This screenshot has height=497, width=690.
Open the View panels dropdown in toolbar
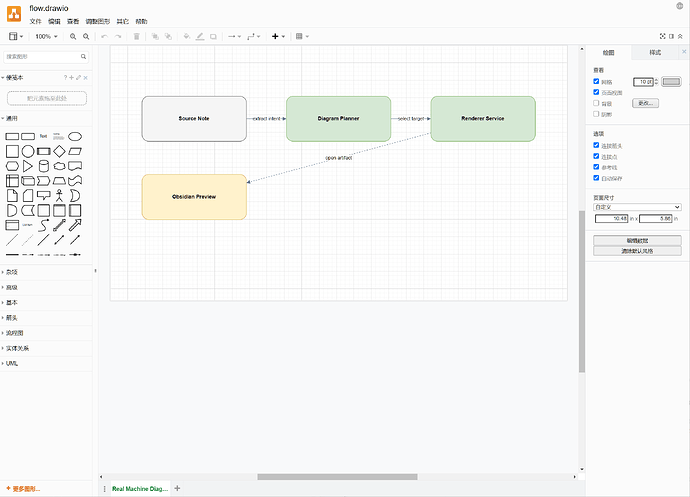pos(16,37)
